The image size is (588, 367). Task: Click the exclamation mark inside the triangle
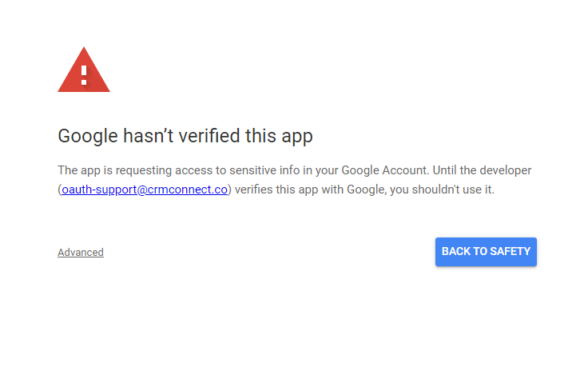click(83, 74)
